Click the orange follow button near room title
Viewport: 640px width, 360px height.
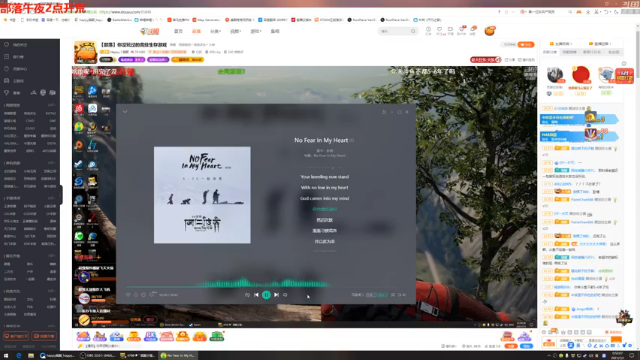(x=526, y=44)
